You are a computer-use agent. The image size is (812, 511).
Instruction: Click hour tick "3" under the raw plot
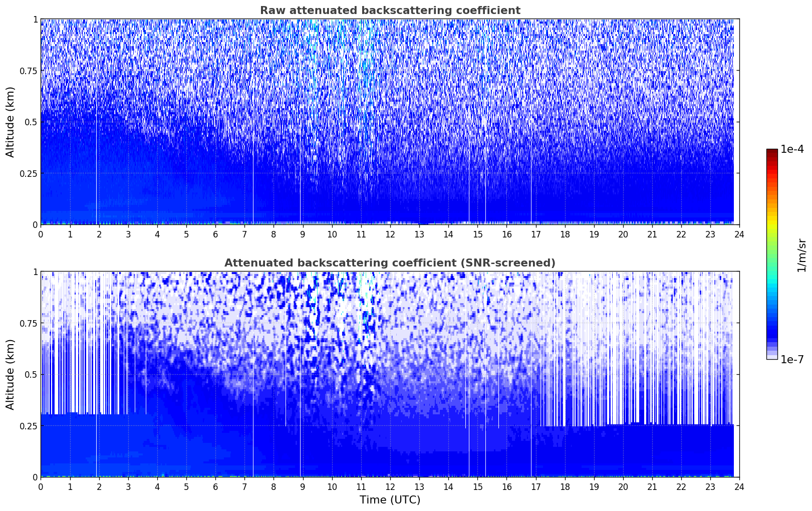click(128, 234)
